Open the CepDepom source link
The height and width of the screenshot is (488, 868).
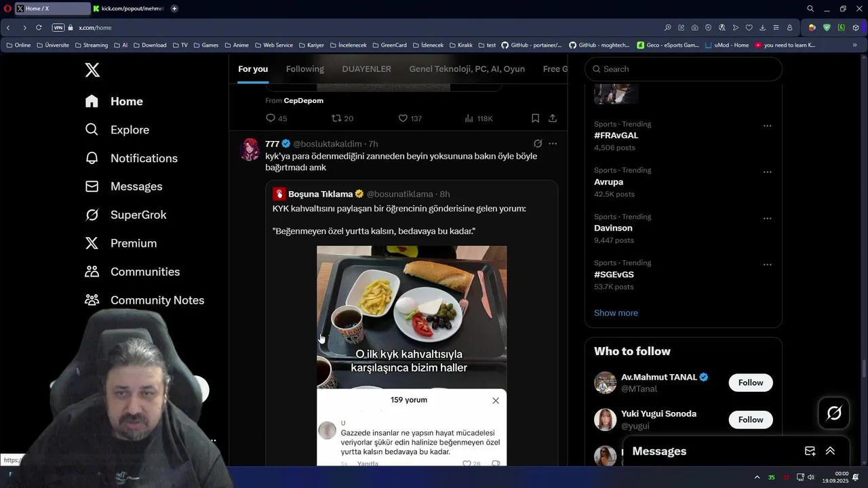click(303, 100)
